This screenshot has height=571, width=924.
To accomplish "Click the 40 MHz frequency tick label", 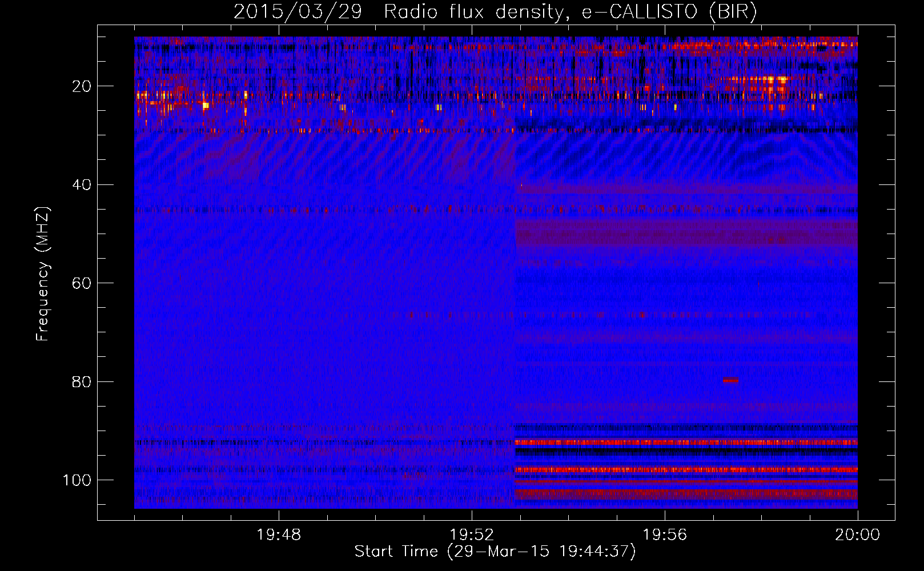I will (x=82, y=185).
